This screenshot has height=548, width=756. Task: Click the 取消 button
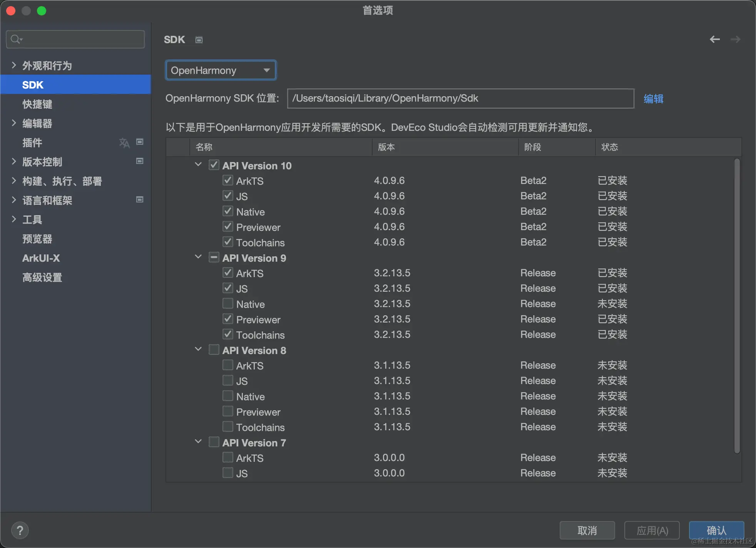587,531
